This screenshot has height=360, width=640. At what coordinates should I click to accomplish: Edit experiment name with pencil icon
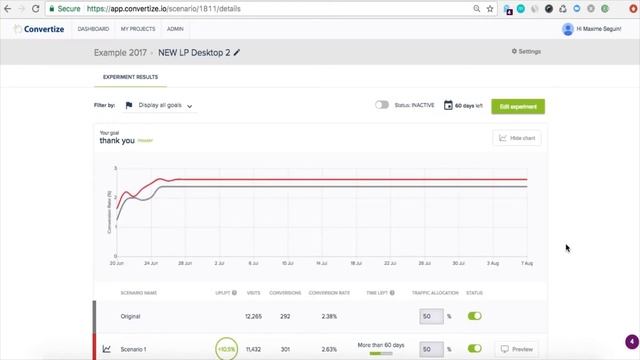pyautogui.click(x=237, y=52)
